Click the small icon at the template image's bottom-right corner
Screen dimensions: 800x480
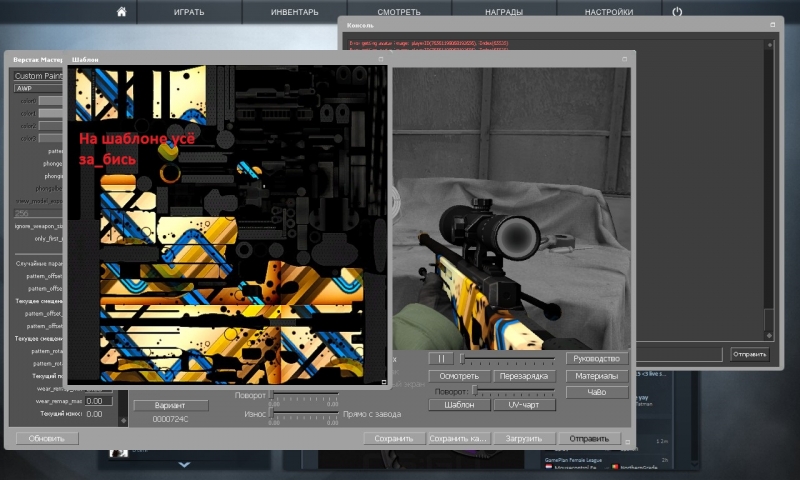click(384, 382)
